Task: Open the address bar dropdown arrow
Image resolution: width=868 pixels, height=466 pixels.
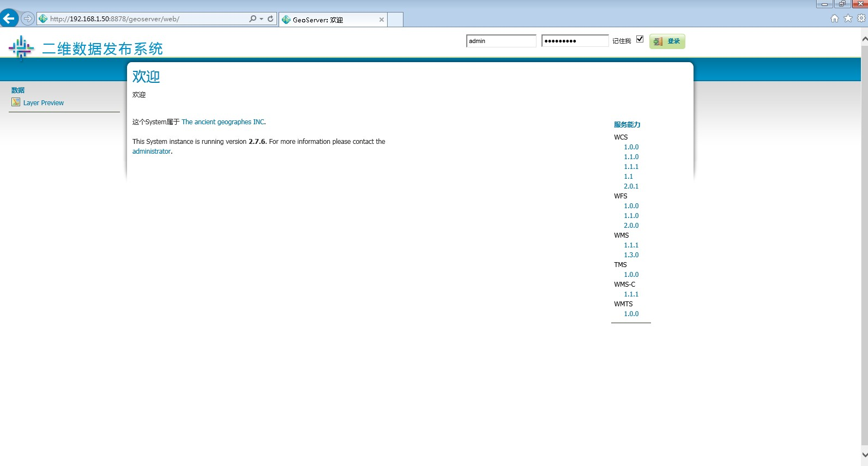Action: [x=262, y=19]
